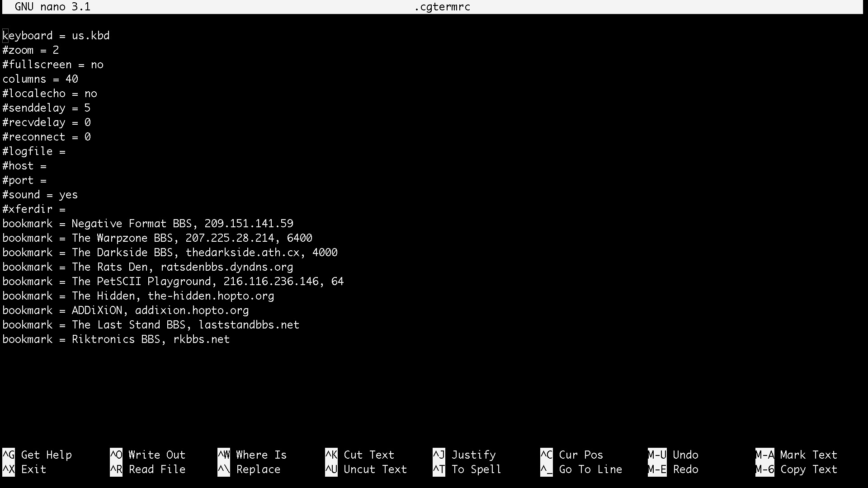868x488 pixels.
Task: Click the Get Help shortcut label
Action: 37,455
